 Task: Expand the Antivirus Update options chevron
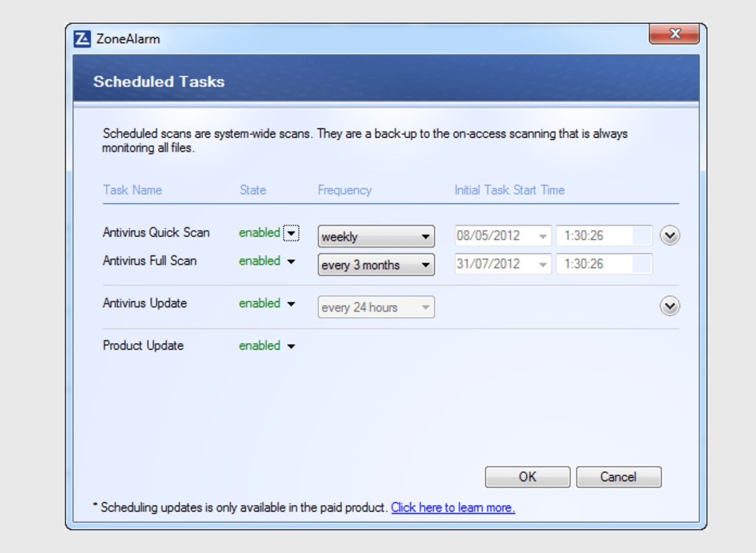point(670,306)
